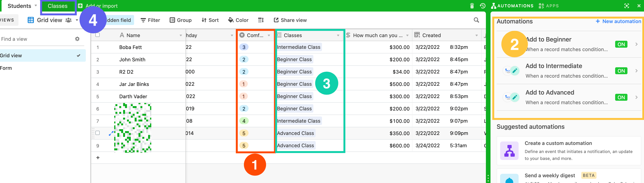Click the currency field icon
This screenshot has width=644, height=183.
[x=348, y=35]
